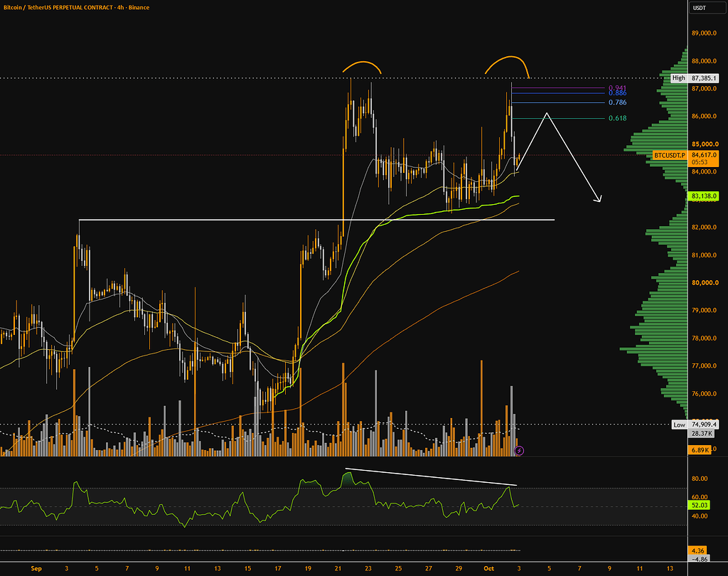Click the orange 4.36 indicator value
This screenshot has height=576, width=728.
coord(698,550)
